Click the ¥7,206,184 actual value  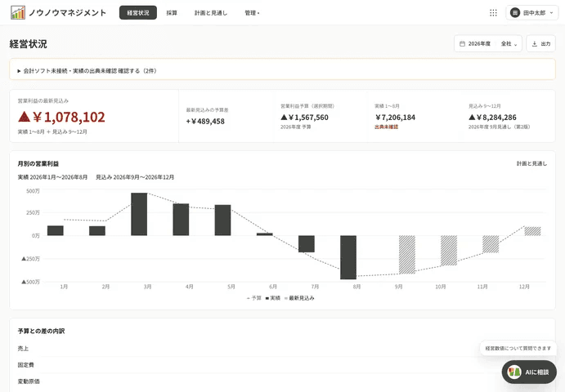pos(395,118)
